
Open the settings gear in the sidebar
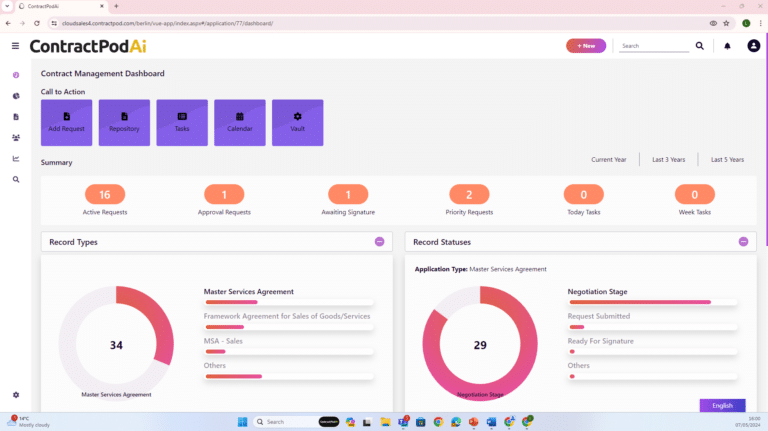pyautogui.click(x=16, y=395)
